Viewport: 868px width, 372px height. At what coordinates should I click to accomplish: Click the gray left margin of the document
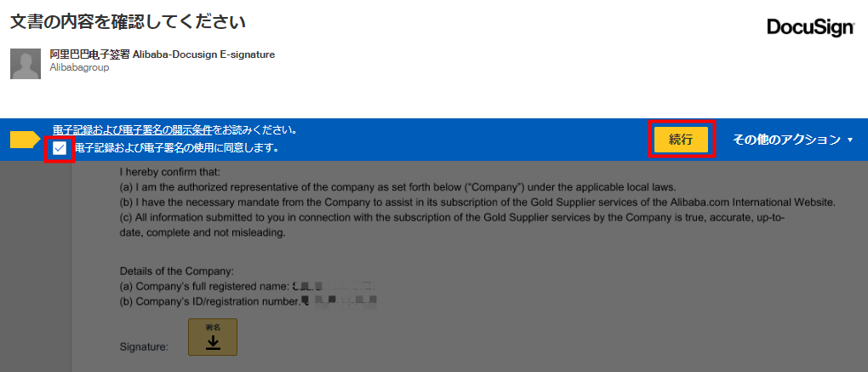36,266
